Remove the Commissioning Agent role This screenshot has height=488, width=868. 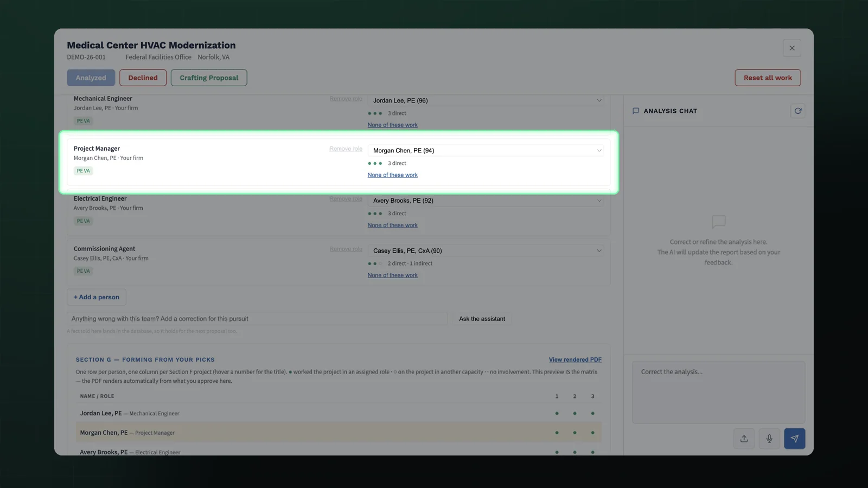(346, 249)
